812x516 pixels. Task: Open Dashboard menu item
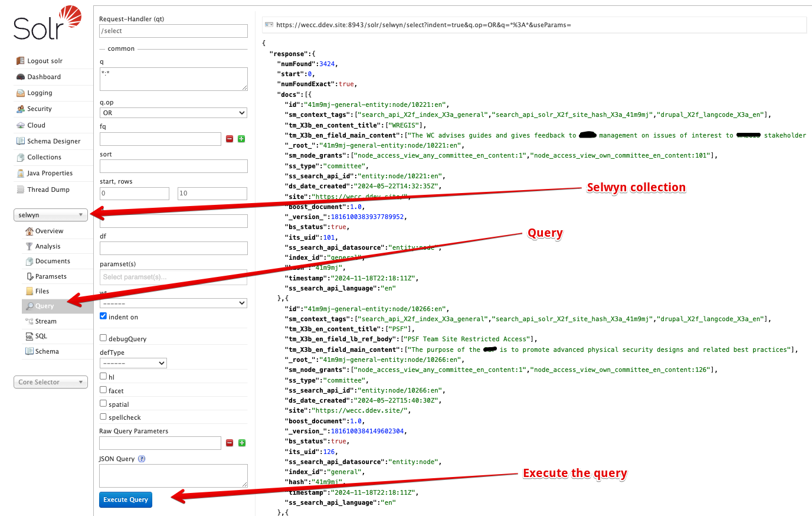click(x=44, y=77)
